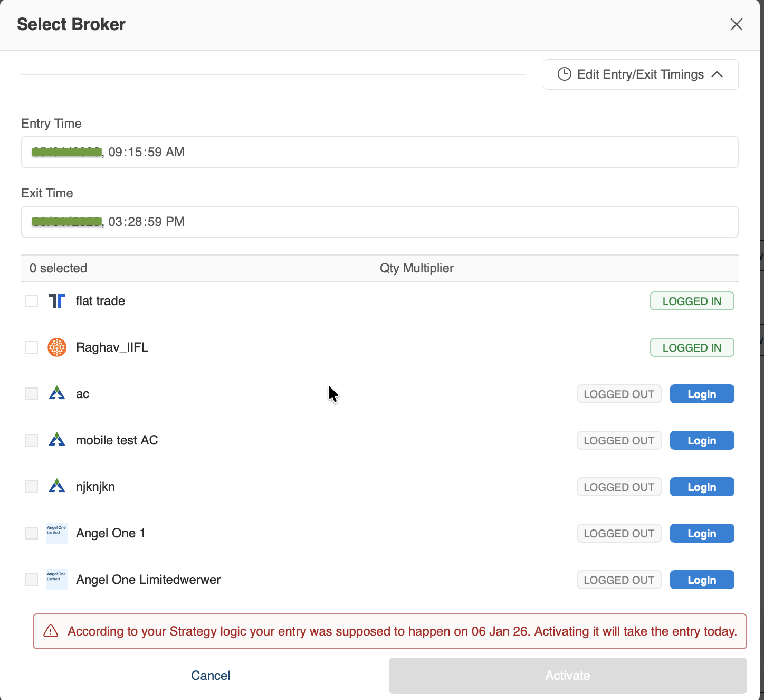The image size is (764, 700).
Task: Click the broker icon beside 'ac'
Action: (56, 394)
